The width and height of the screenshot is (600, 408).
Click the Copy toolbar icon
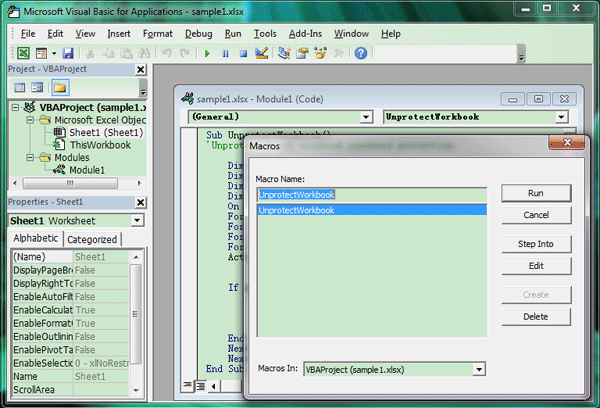108,53
